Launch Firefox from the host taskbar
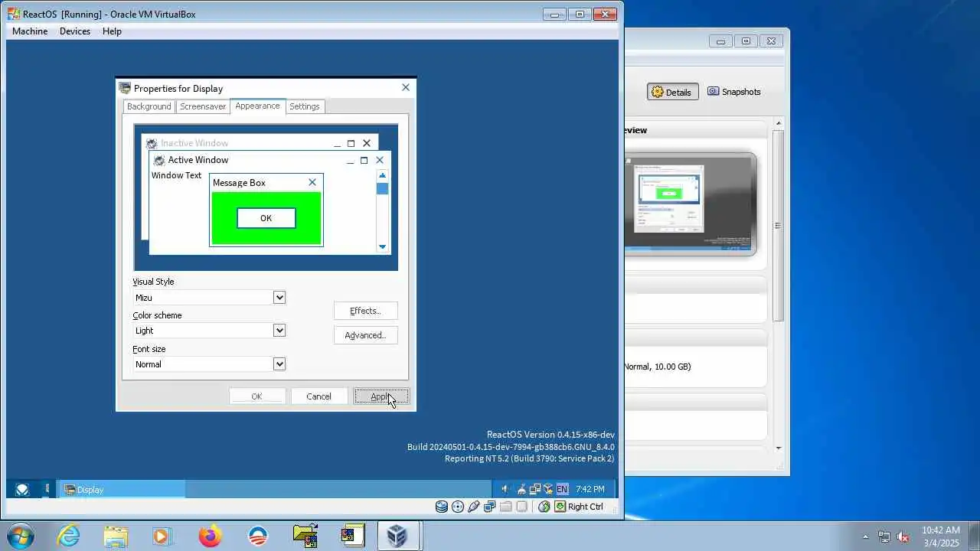Viewport: 980px width, 551px height. 210,536
